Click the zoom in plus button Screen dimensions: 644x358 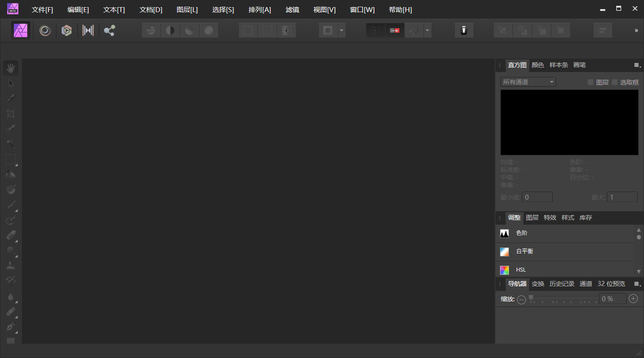633,298
